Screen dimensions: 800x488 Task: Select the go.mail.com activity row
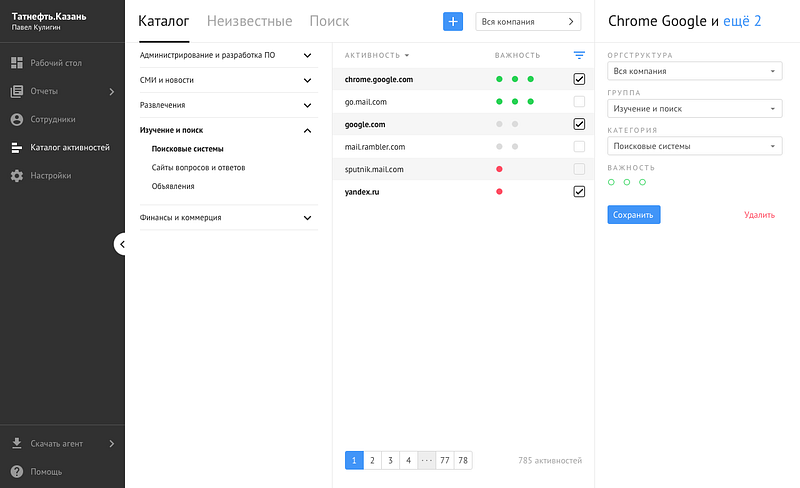click(463, 102)
